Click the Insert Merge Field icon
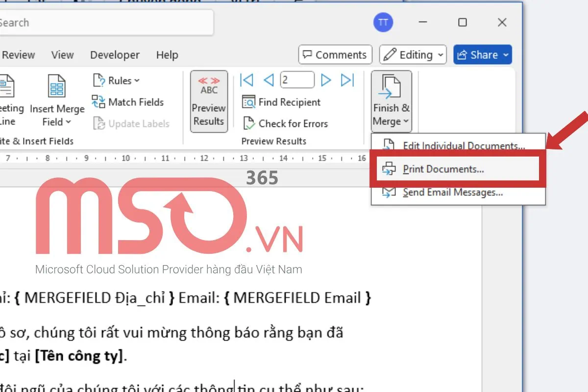 pos(56,86)
